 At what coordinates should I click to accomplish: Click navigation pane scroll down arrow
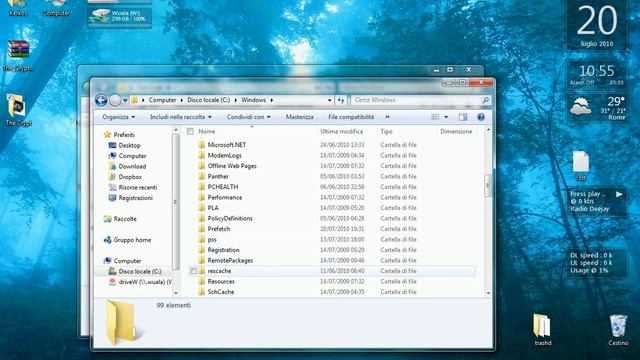(x=176, y=293)
